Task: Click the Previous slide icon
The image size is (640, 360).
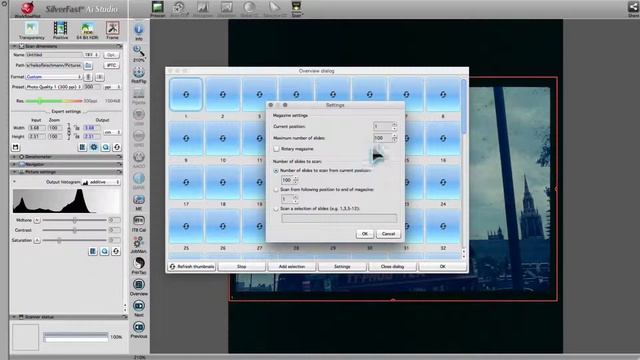Action: coord(139,329)
